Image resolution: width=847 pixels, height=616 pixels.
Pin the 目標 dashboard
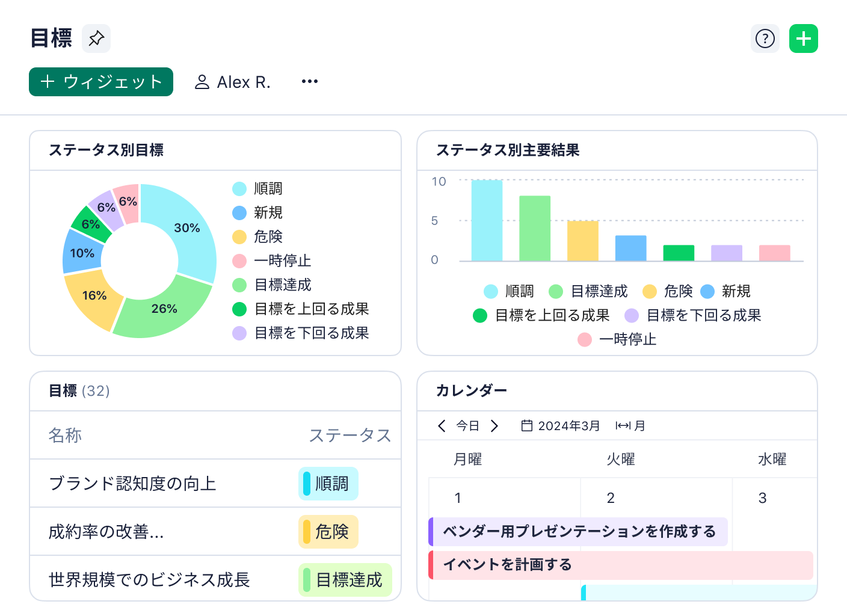tap(96, 38)
